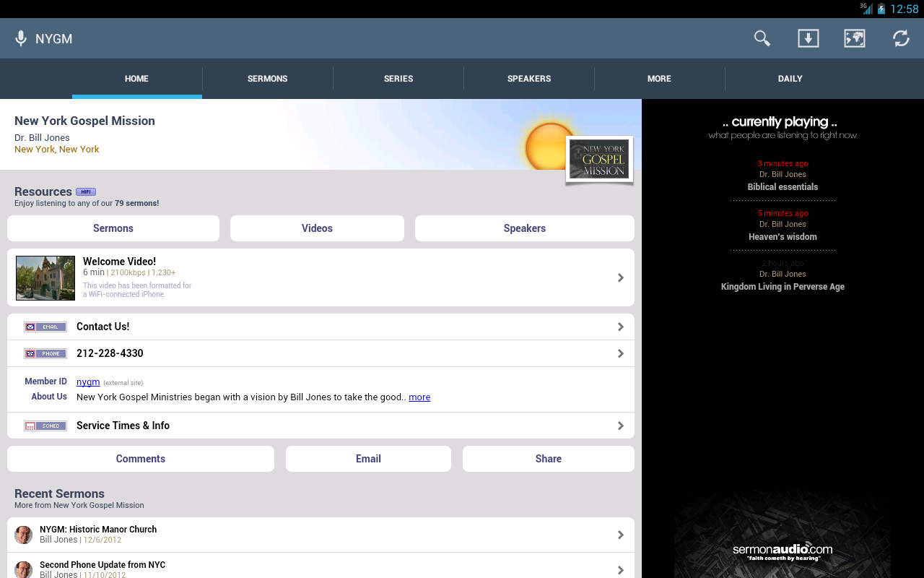
Task: Tap the Email button below Service Times
Action: (x=368, y=459)
